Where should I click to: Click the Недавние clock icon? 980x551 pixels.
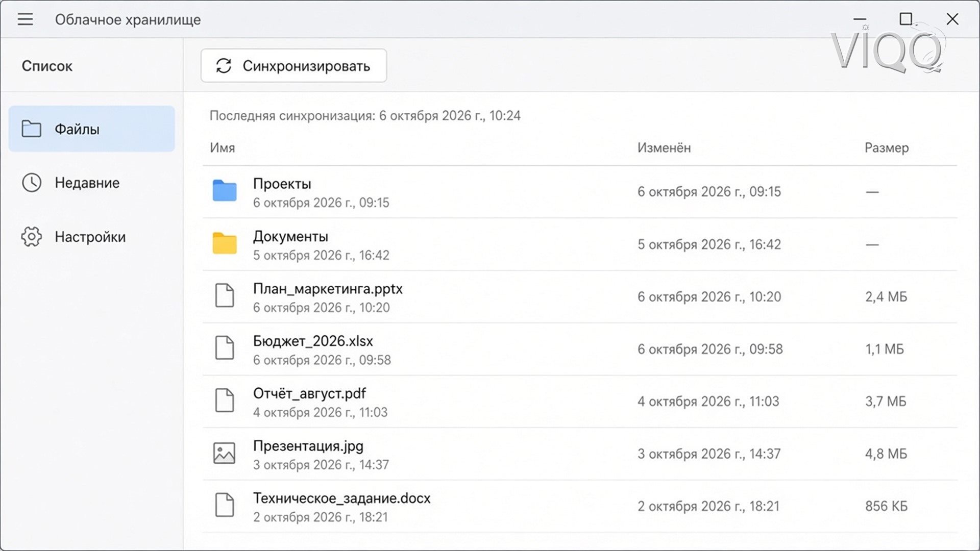(x=31, y=183)
